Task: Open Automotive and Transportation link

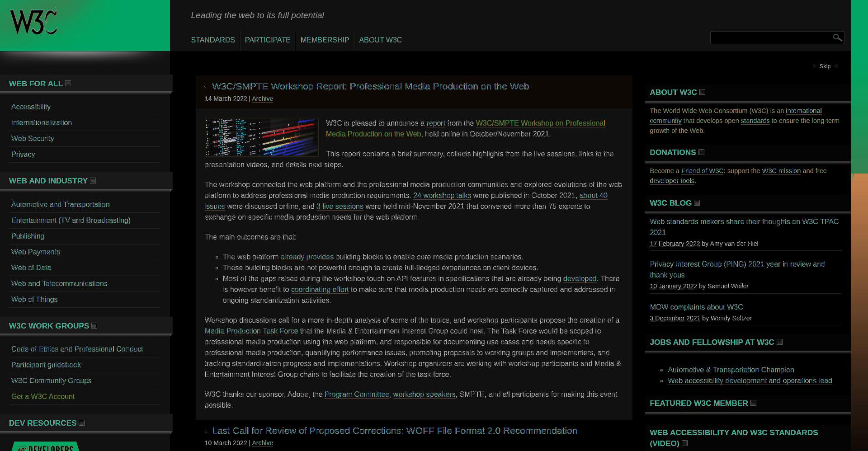Action: (61, 205)
